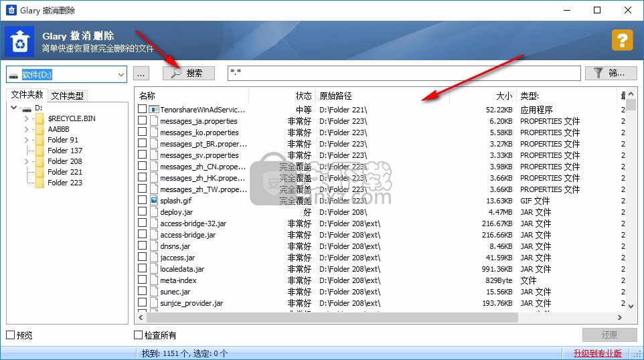Expand the $RECYCLE.BIN folder node
The width and height of the screenshot is (644, 360).
pos(26,118)
